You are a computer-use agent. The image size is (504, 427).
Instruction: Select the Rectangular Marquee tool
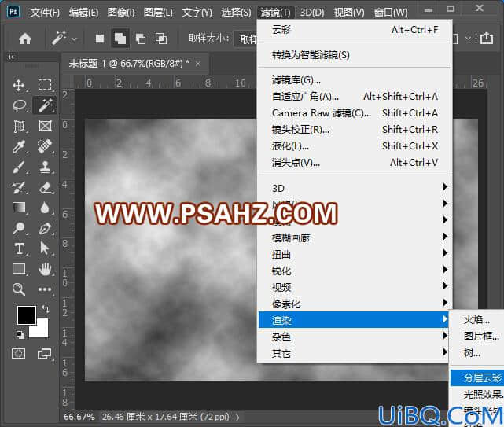[x=45, y=85]
